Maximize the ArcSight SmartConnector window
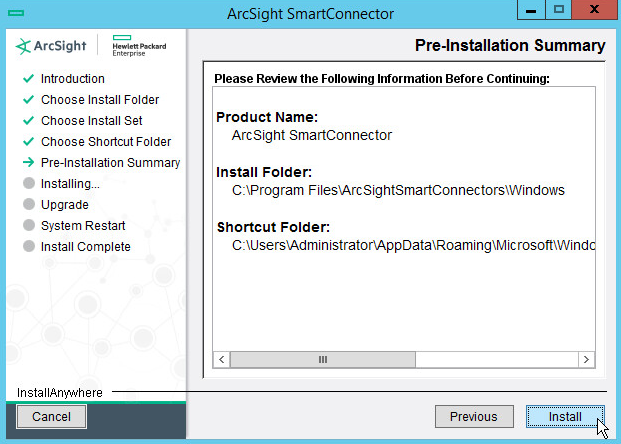The width and height of the screenshot is (621, 444). pos(560,9)
